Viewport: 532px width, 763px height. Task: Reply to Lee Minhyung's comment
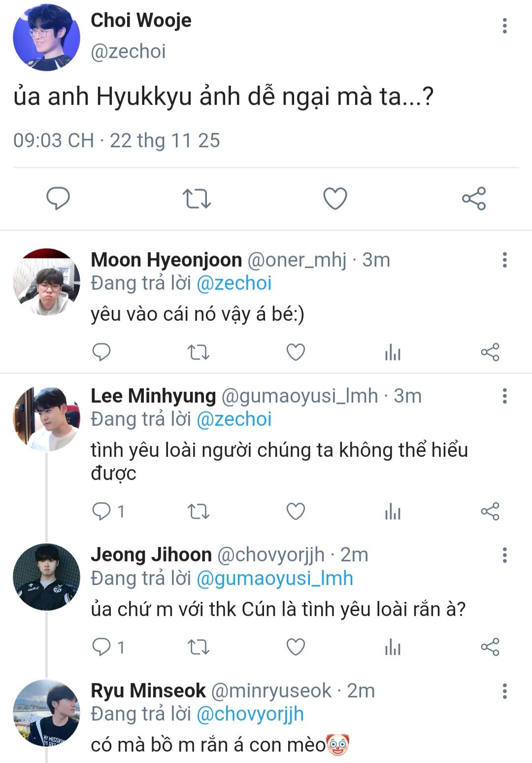point(101,511)
